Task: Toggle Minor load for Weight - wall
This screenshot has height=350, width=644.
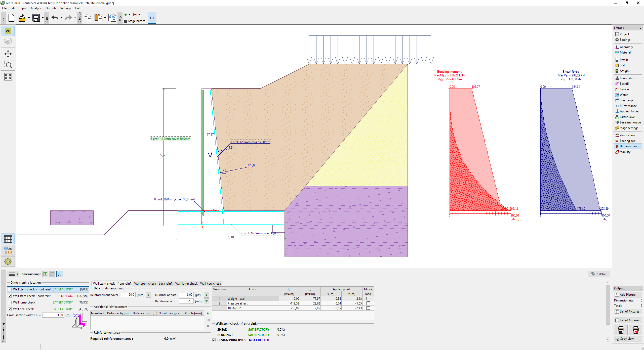Action: 368,298
